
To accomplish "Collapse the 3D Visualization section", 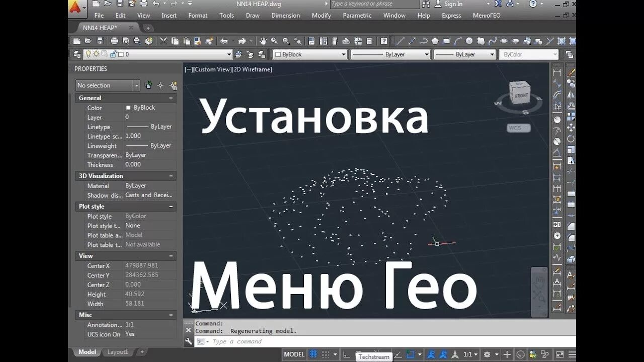I will point(171,176).
